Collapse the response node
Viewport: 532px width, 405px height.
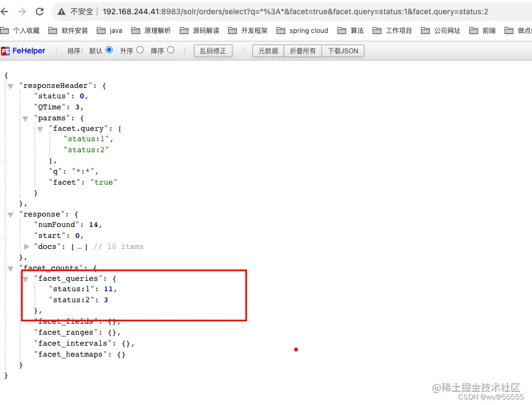[x=10, y=215]
